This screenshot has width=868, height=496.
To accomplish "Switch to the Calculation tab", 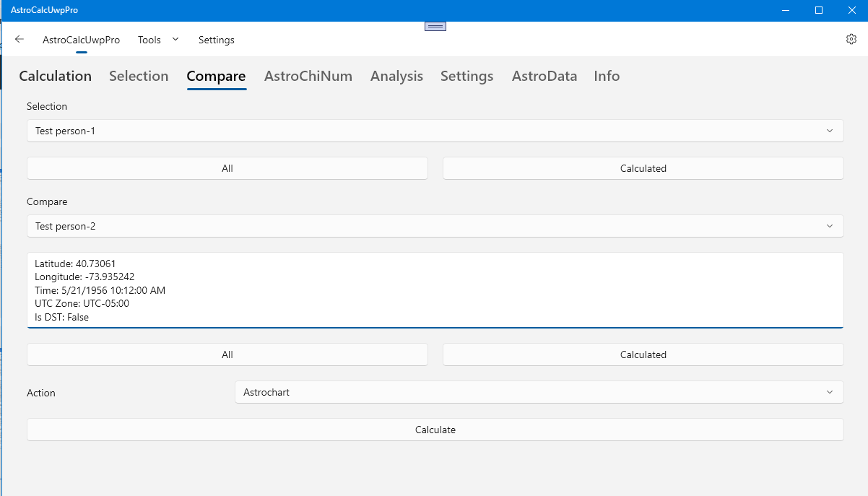I will [55, 77].
